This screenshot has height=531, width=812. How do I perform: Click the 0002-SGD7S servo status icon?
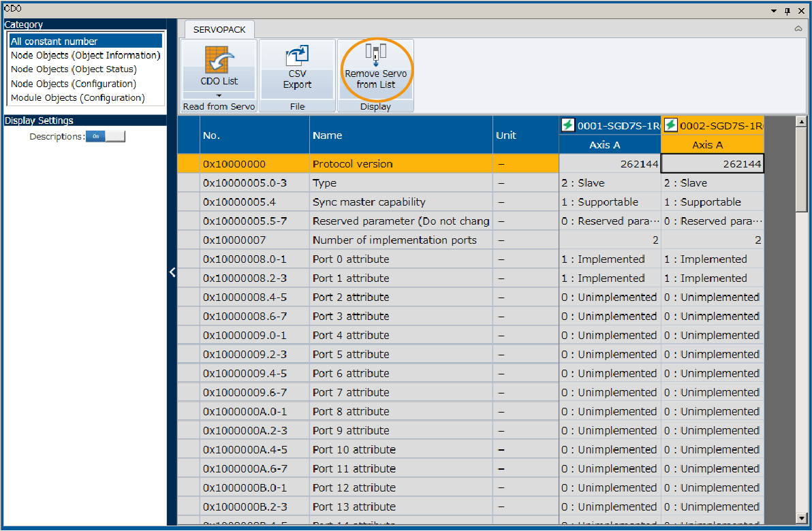pos(670,125)
